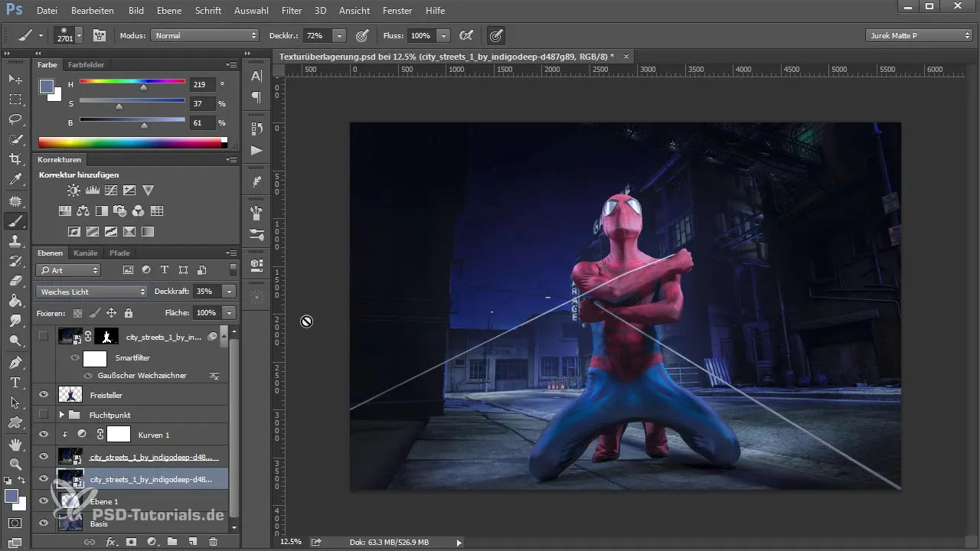The image size is (980, 551).
Task: Switch to the Pfade tab
Action: point(119,253)
